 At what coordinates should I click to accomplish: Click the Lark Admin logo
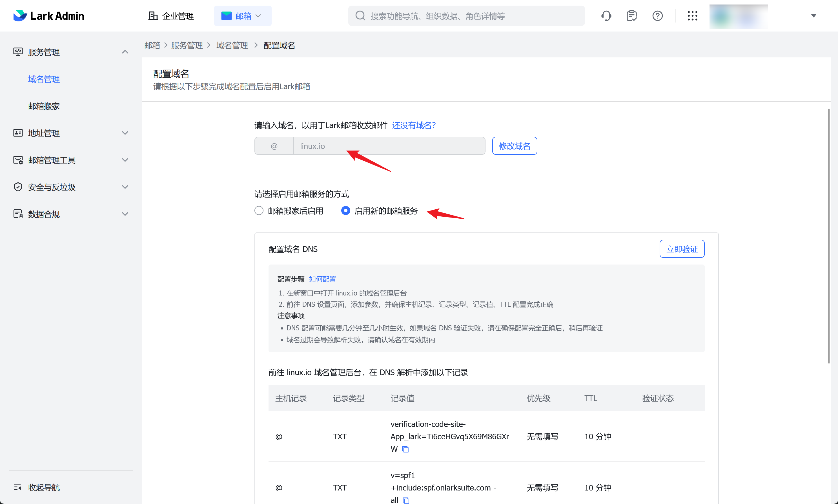49,16
